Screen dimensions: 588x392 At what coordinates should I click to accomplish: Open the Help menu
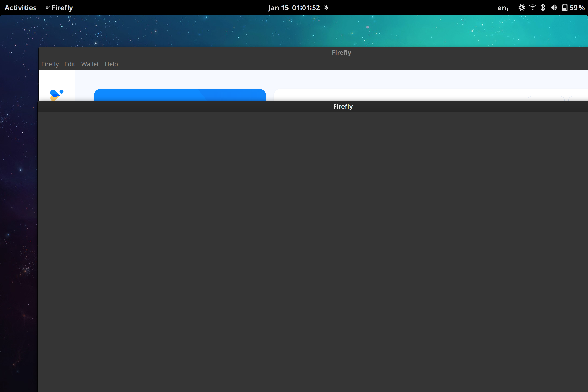[x=111, y=64]
